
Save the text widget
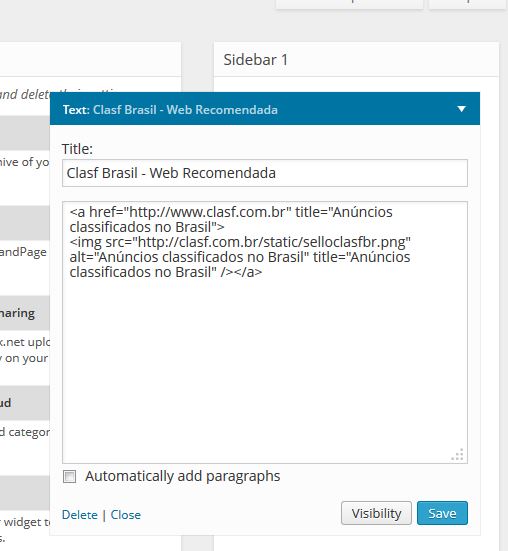click(x=442, y=513)
